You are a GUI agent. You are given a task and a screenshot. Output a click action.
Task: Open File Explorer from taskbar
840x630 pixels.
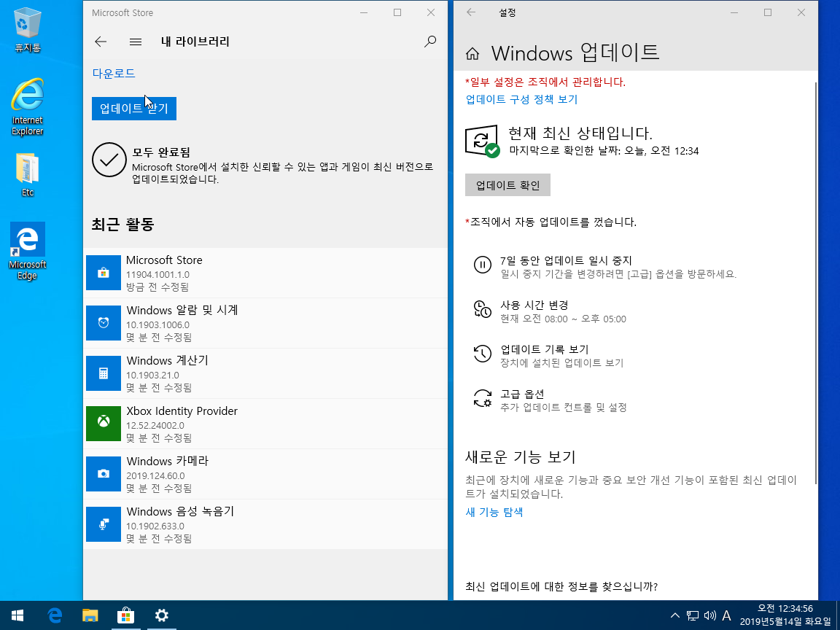click(90, 615)
